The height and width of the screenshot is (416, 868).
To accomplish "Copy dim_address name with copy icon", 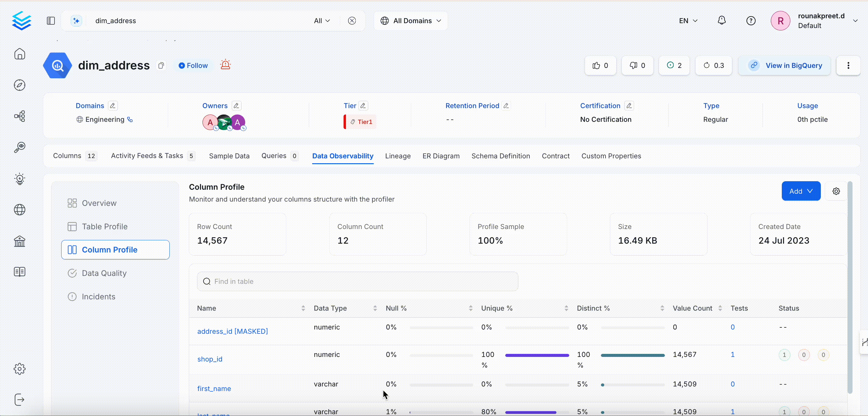I will 161,65.
